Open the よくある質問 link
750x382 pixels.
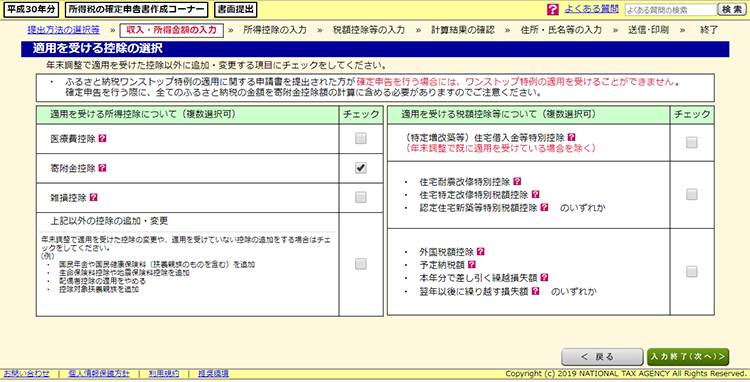pos(591,9)
